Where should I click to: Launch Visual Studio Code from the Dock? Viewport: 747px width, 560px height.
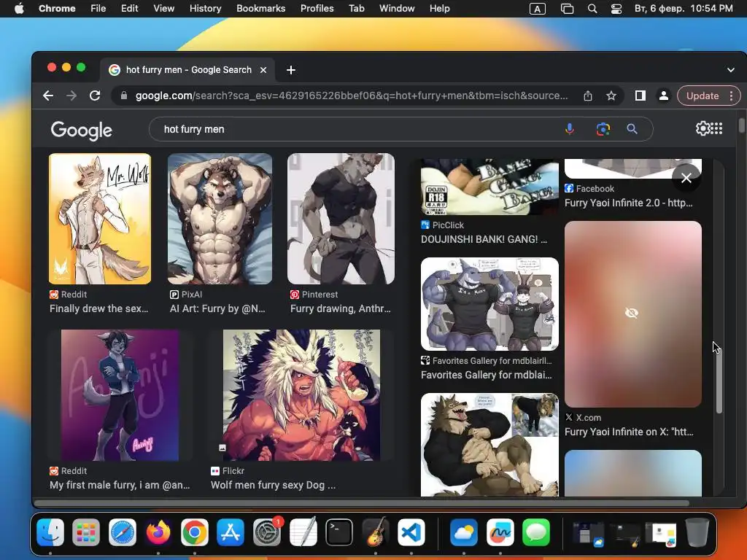[411, 532]
